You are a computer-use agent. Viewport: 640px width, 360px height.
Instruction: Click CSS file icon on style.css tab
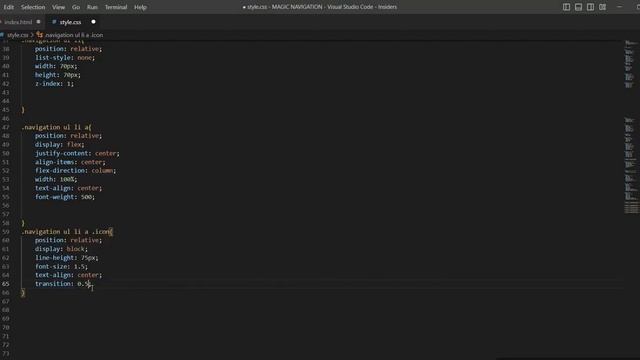tap(54, 22)
